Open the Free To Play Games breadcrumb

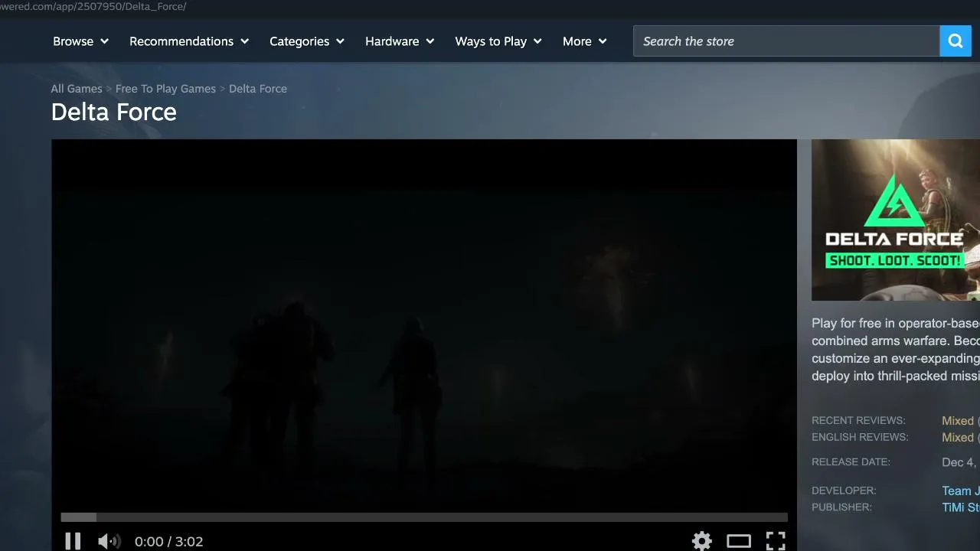165,89
